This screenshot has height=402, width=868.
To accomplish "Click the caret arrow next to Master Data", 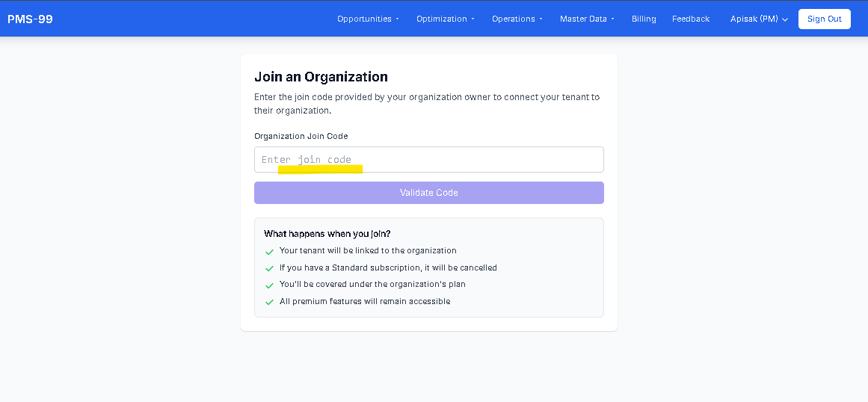I will coord(613,19).
